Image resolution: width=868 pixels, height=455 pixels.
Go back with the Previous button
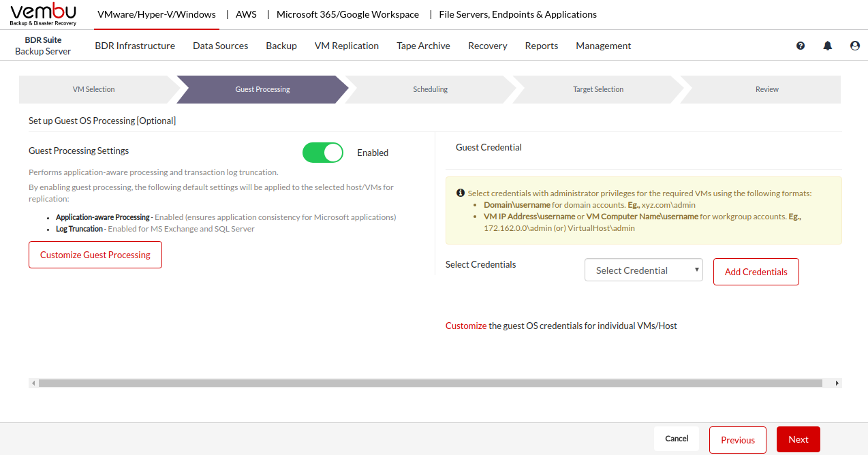click(737, 440)
